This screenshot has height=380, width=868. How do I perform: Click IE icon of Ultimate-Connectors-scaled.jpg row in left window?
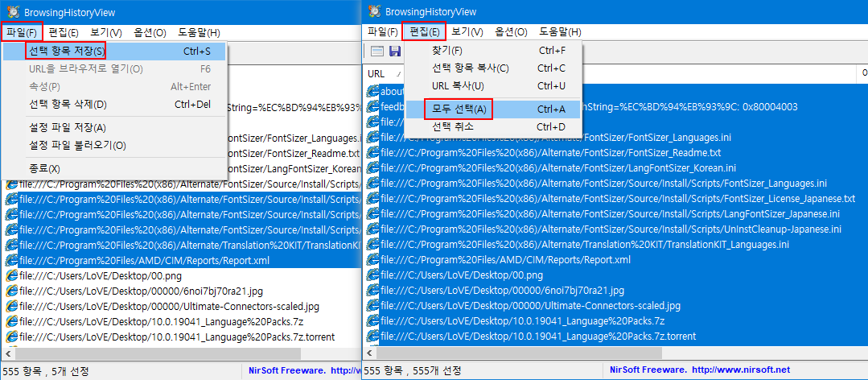11,306
